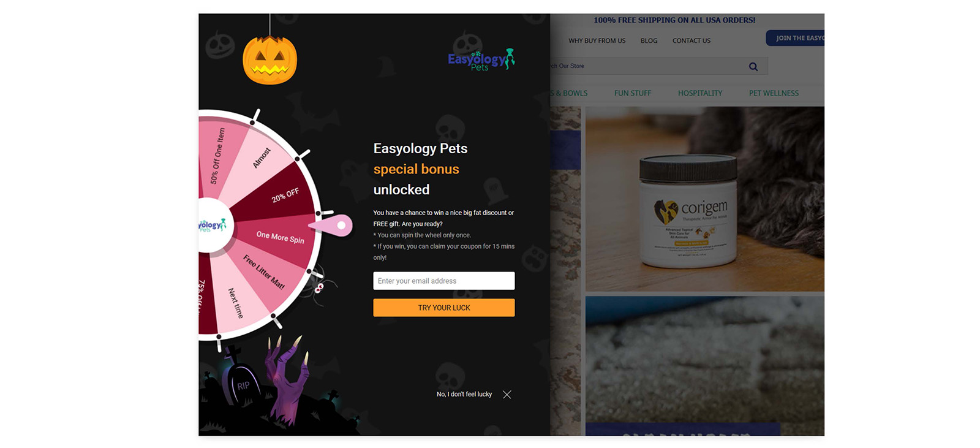Click the email address input field
980x448 pixels.
(x=444, y=281)
